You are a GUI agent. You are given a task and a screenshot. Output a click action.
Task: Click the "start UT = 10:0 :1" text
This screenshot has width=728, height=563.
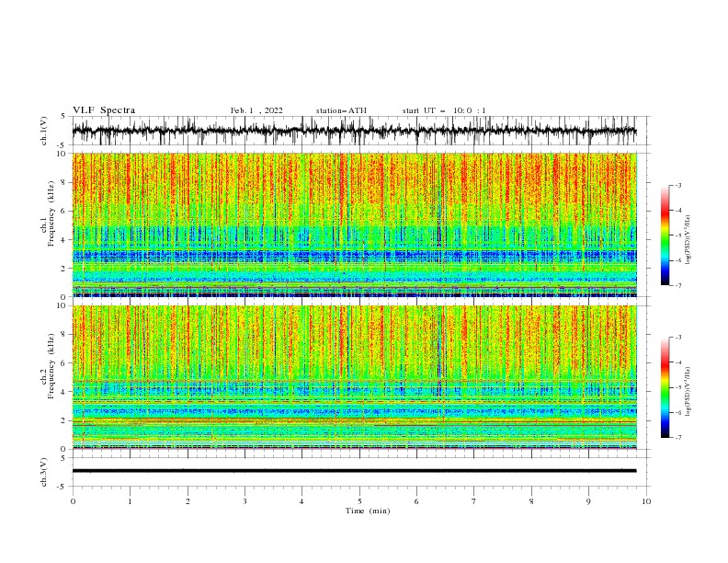click(x=444, y=110)
